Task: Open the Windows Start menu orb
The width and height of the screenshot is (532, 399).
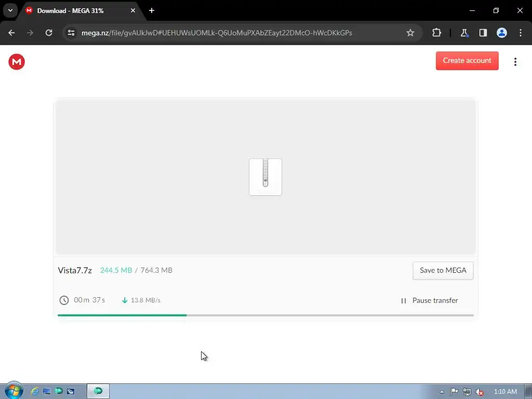Action: (x=14, y=391)
